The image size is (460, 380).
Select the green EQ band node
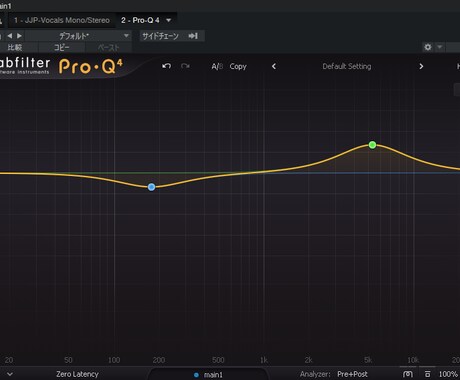pyautogui.click(x=372, y=145)
